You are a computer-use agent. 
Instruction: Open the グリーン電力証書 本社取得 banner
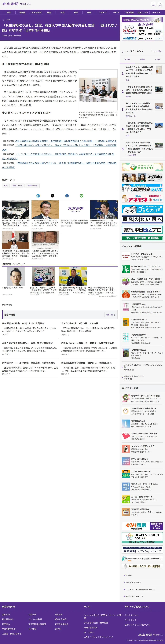click(142, 238)
